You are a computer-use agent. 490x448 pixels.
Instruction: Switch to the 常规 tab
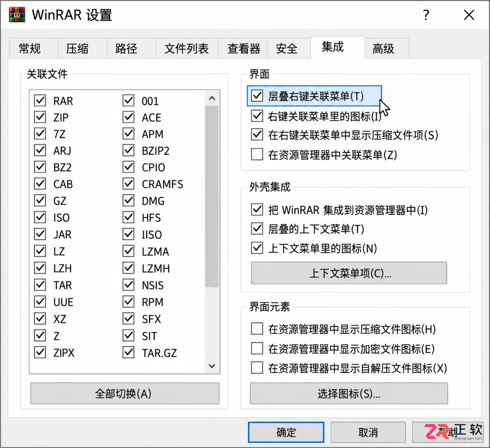[x=33, y=49]
